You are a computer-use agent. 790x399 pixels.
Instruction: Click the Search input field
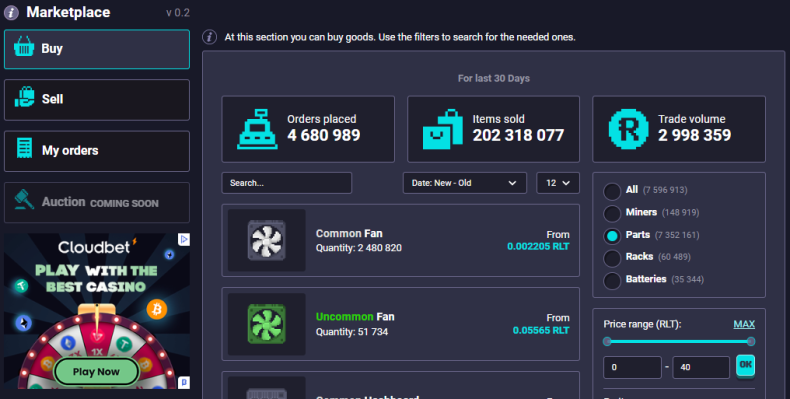click(x=287, y=183)
